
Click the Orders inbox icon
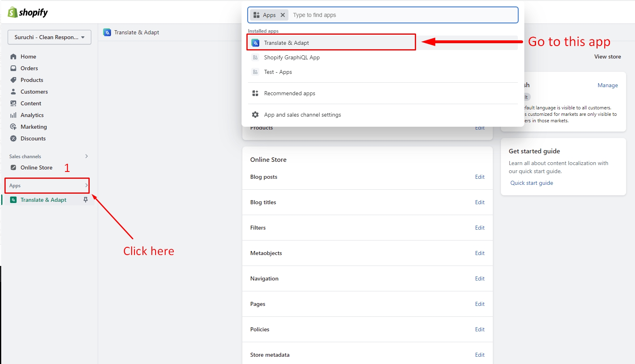[13, 68]
